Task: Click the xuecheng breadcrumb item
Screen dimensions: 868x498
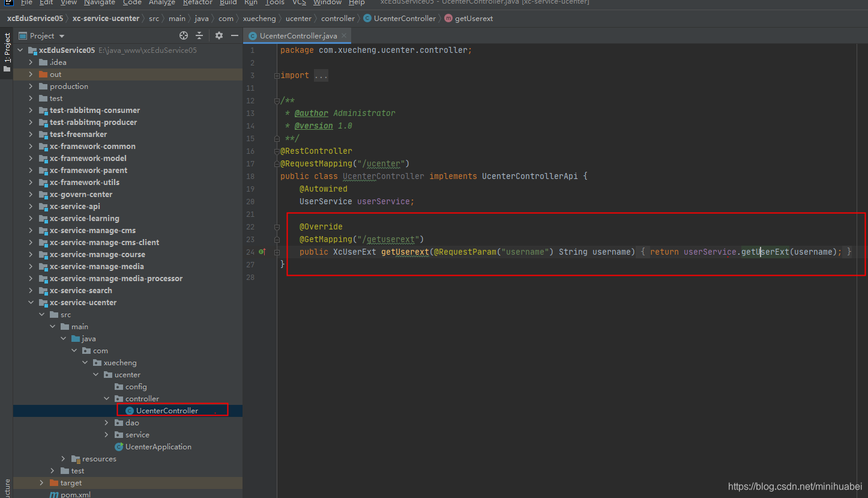Action: pyautogui.click(x=259, y=19)
